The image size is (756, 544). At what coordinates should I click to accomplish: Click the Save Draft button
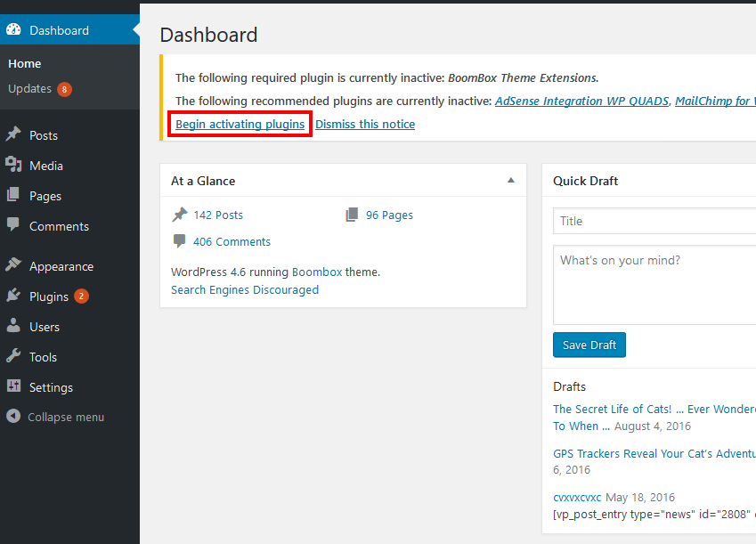click(589, 345)
